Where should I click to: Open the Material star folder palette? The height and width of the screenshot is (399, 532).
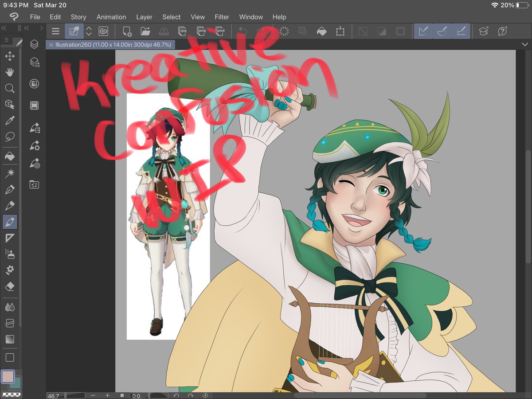coord(35,184)
